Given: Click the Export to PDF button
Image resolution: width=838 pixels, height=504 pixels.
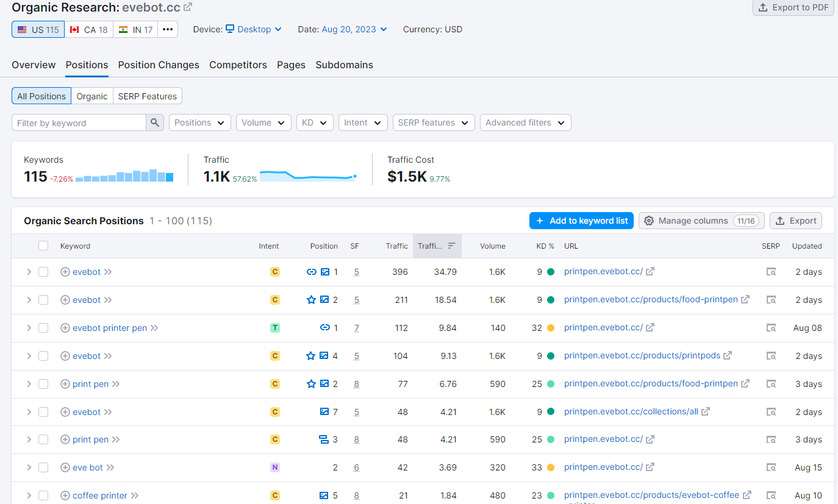Looking at the screenshot, I should tap(793, 7).
